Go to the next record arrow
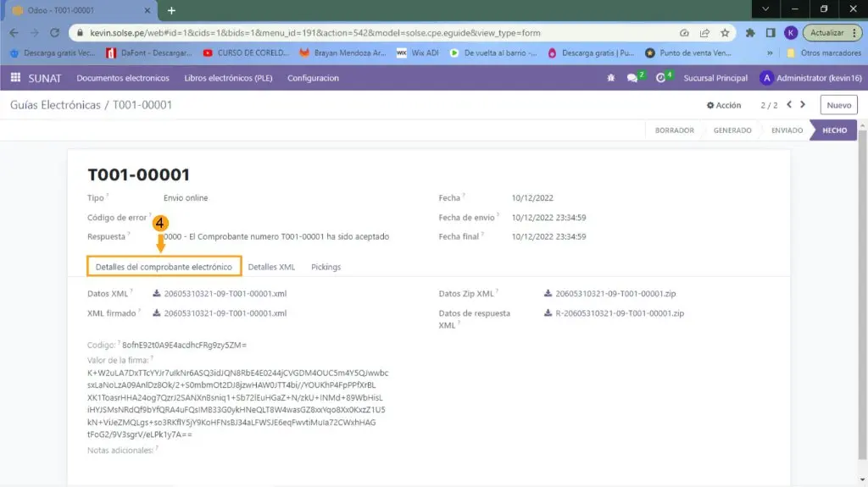 coord(804,105)
